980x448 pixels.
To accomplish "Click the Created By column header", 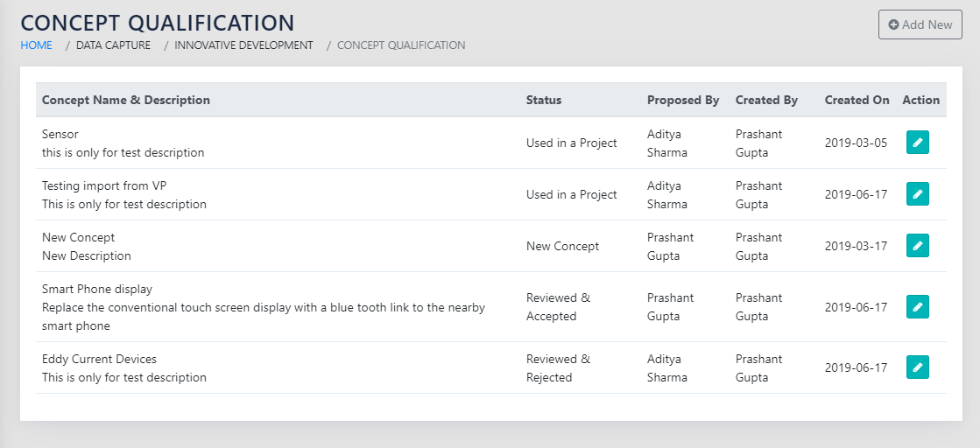I will point(766,100).
